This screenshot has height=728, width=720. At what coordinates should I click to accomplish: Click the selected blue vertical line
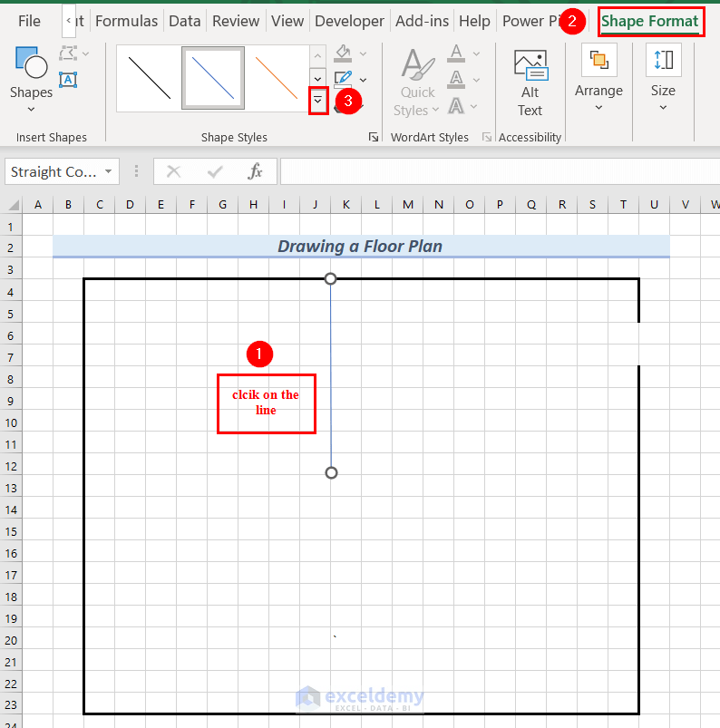point(331,376)
